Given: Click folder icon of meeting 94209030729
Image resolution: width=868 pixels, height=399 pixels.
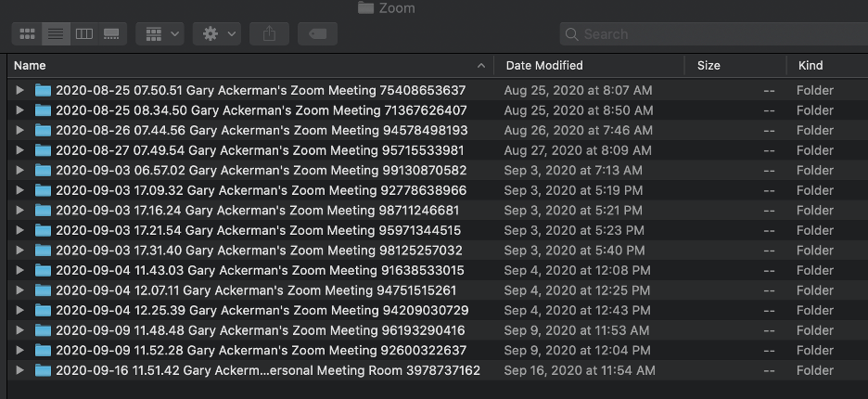Looking at the screenshot, I should tap(43, 310).
